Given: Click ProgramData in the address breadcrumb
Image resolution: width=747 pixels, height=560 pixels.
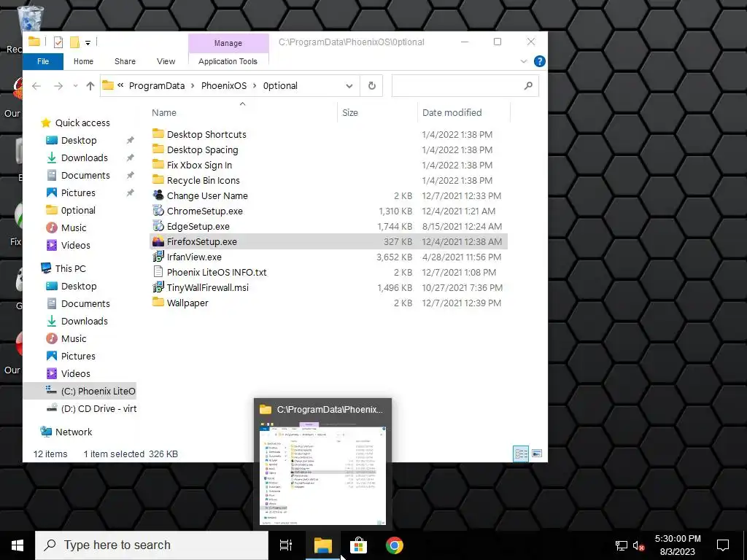Looking at the screenshot, I should click(157, 86).
